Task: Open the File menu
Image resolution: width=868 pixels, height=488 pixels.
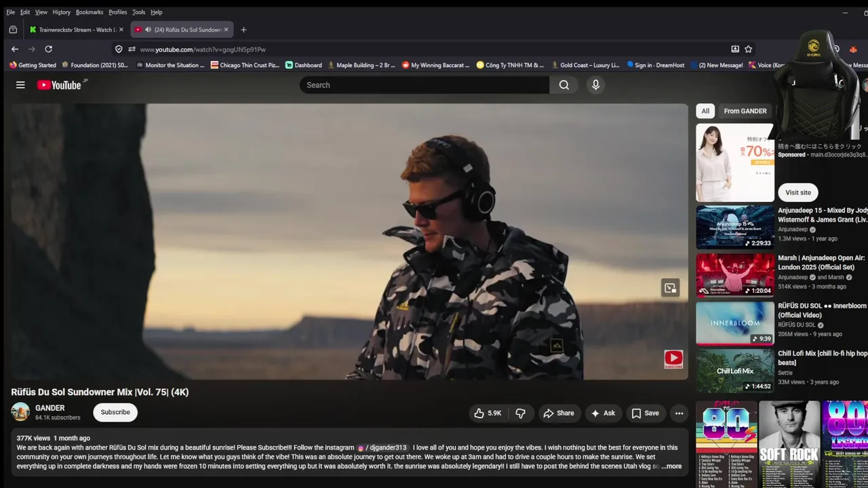Action: 10,12
